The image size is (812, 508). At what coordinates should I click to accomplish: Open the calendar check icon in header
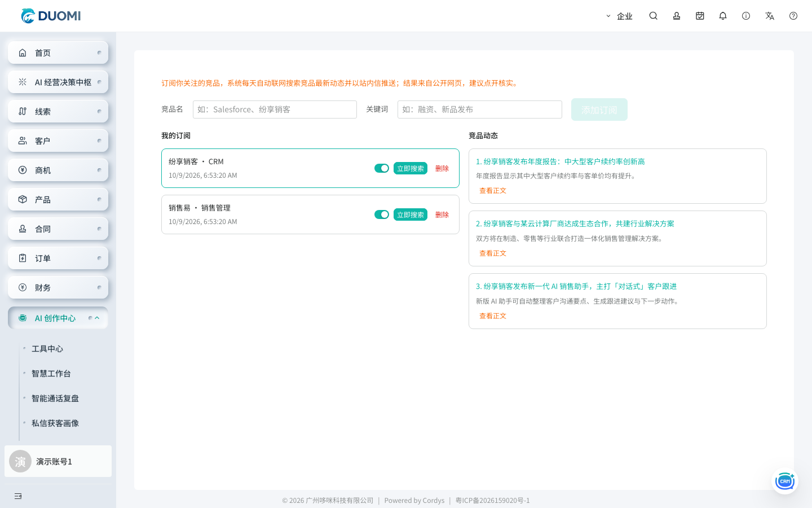click(700, 16)
